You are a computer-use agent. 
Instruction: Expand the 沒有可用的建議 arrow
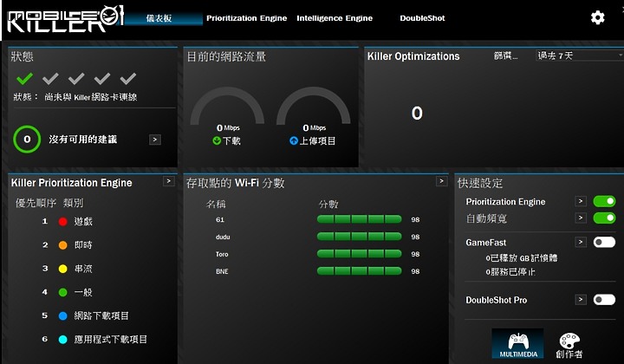[x=155, y=140]
